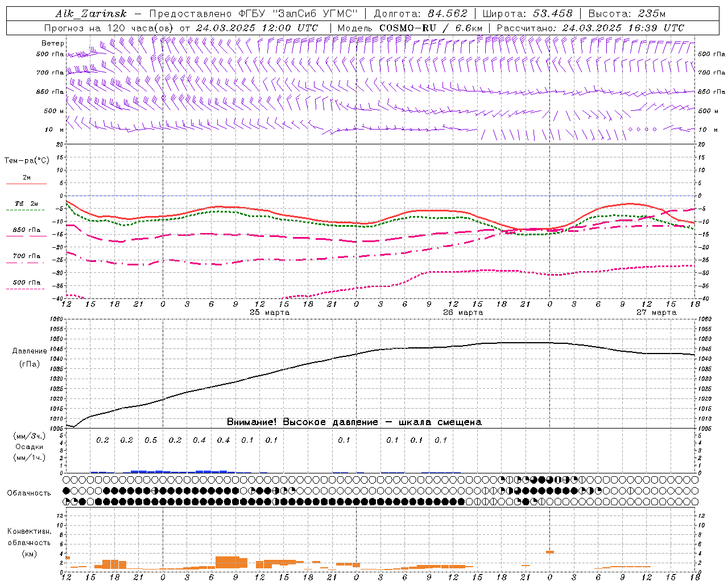
Task: Click the Td 2м dew point legend entry
Action: point(26,203)
